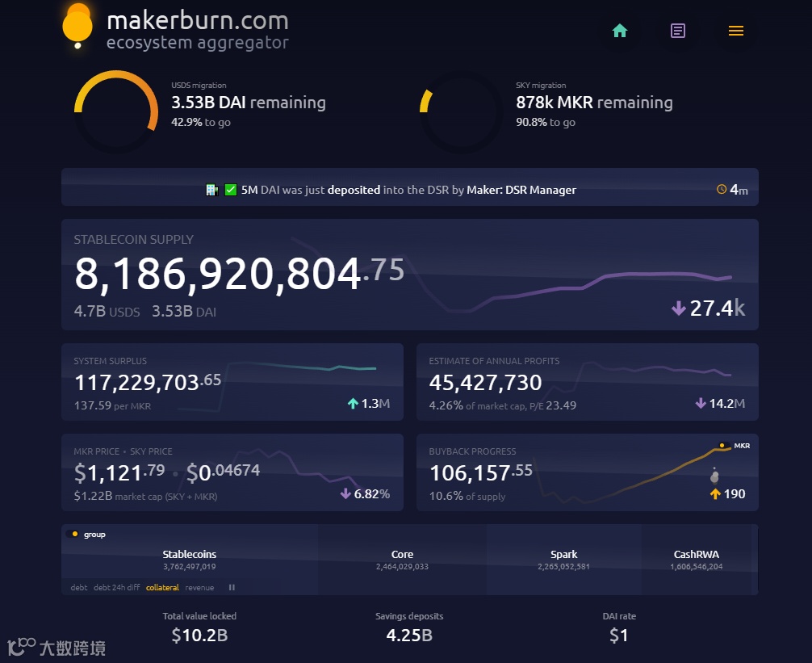Click the 137.59 per MKR text
The width and height of the screenshot is (812, 663).
click(x=112, y=405)
